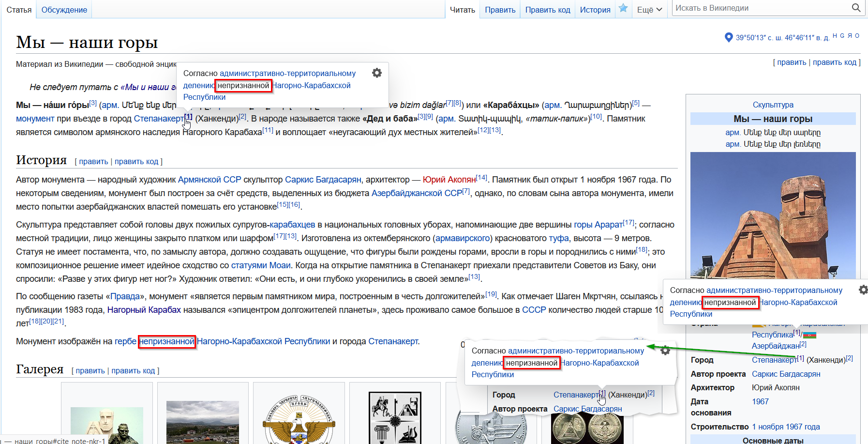Click the page-top 'править' link above the infobox
The image size is (868, 444).
[x=792, y=62]
